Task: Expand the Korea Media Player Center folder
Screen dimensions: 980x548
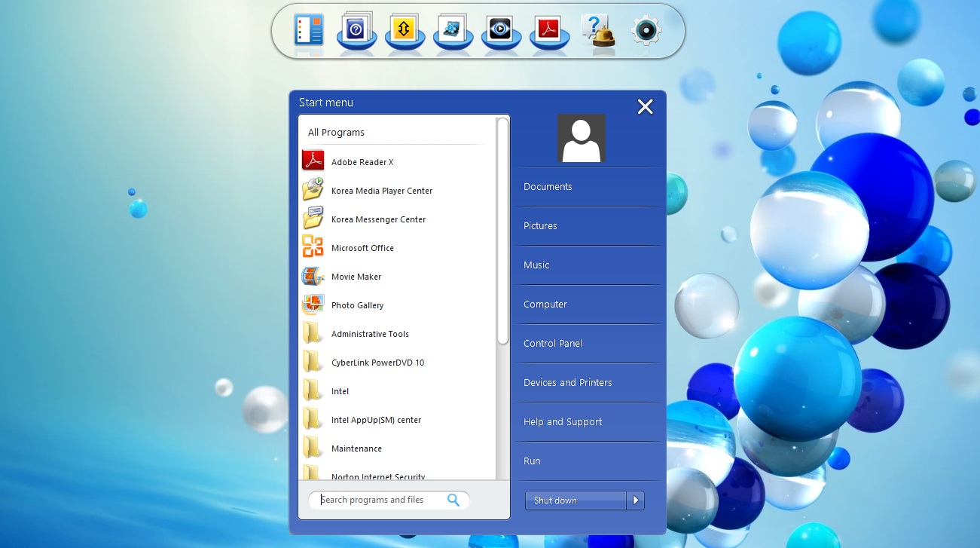Action: (381, 191)
